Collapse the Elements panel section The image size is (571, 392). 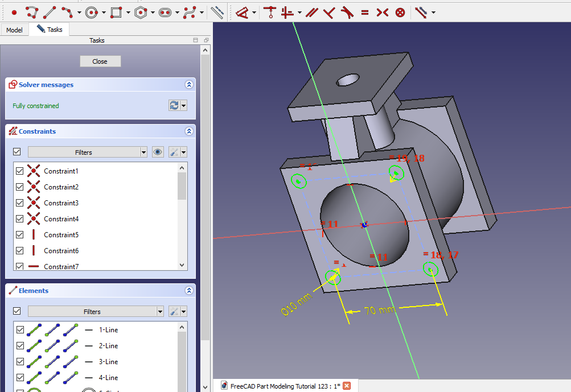pos(189,291)
